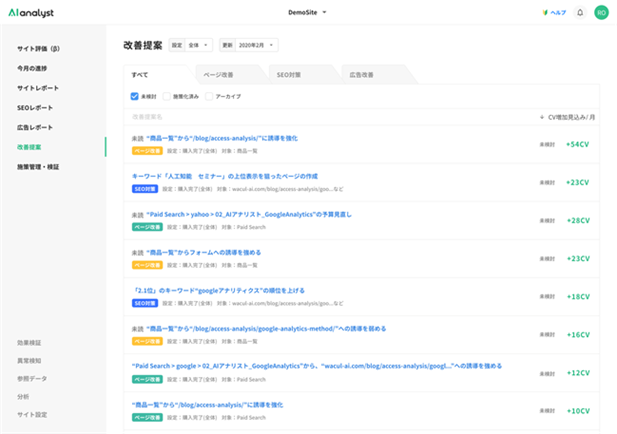Viewport: 617px width, 434px height.
Task: Open サイトレポート in the sidebar
Action: [38, 88]
